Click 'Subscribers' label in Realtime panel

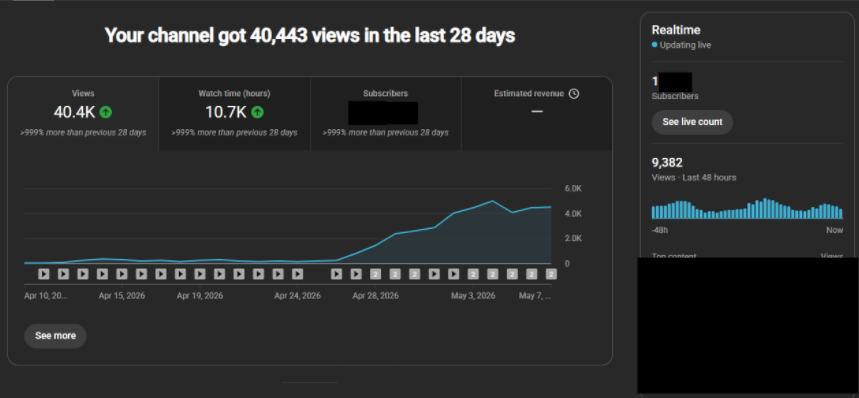675,96
